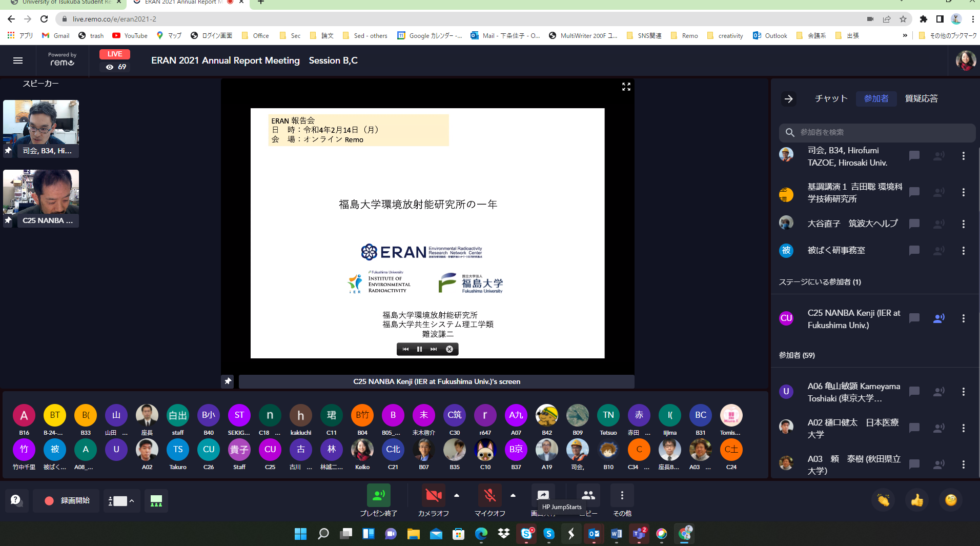
Task: Expand the shared screen to fullscreen
Action: (x=626, y=87)
